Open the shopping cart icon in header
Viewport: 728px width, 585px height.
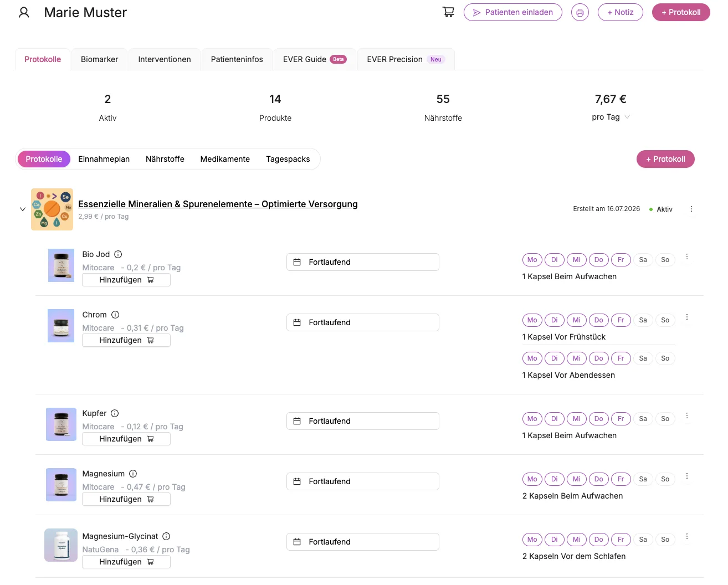click(449, 12)
